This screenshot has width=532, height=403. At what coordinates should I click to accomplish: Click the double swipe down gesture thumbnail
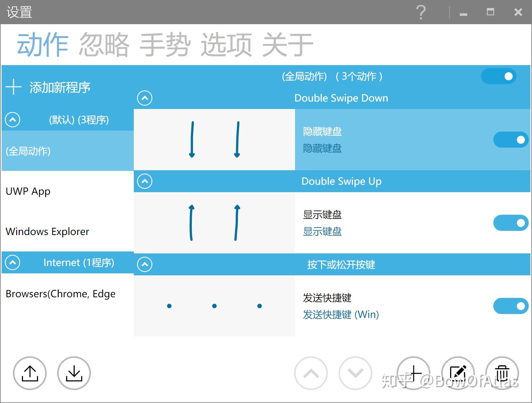pos(214,140)
